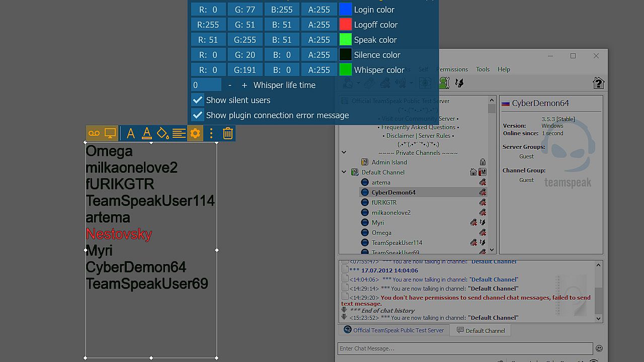This screenshot has height=362, width=644.
Task: Click the G: 77 field of Login color
Action: [245, 10]
